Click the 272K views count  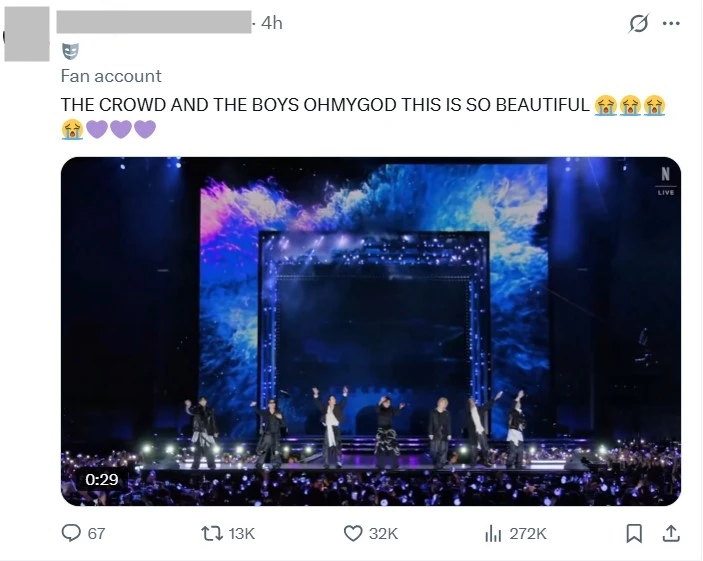528,534
